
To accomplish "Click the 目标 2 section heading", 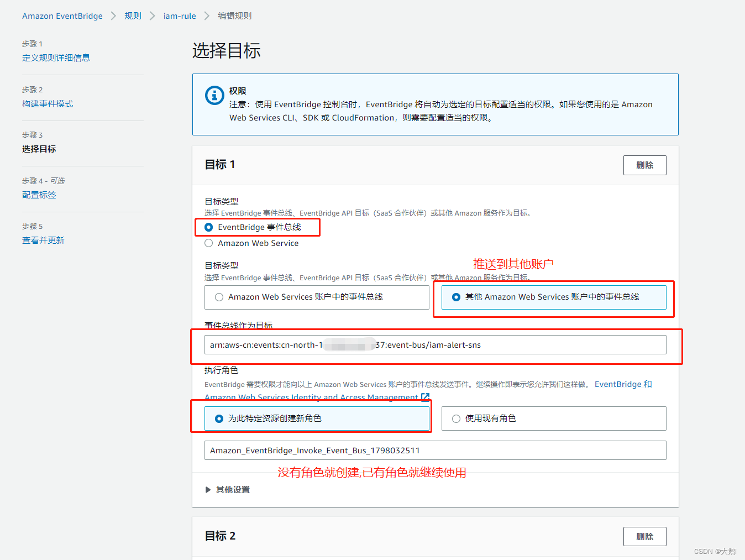I will coord(220,536).
